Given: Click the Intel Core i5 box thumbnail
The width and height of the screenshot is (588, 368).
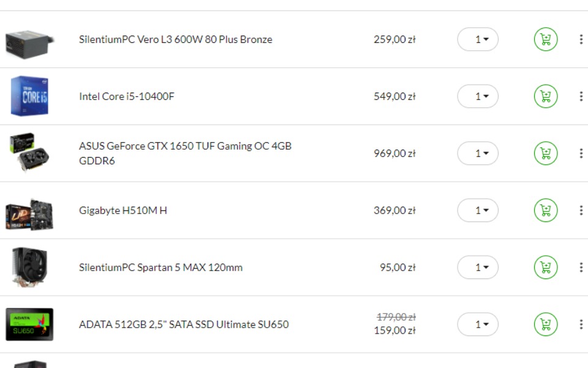Looking at the screenshot, I should tap(29, 96).
